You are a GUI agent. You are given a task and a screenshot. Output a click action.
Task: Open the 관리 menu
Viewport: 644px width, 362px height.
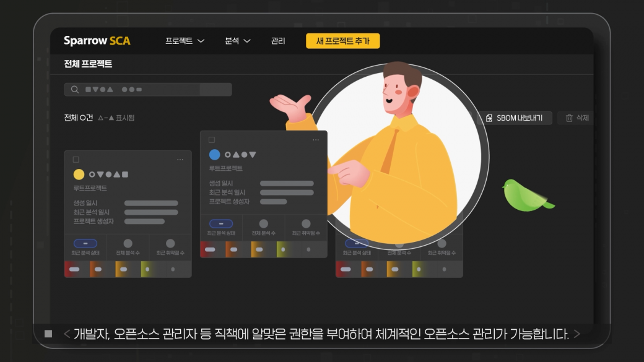pos(278,41)
